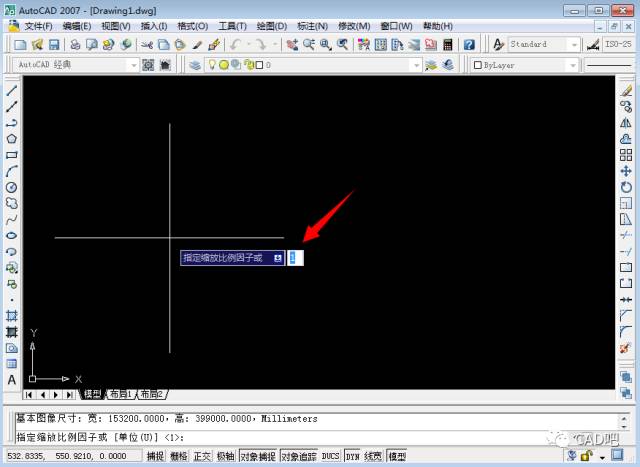Switch to the 布局1 layout tab

tap(119, 394)
